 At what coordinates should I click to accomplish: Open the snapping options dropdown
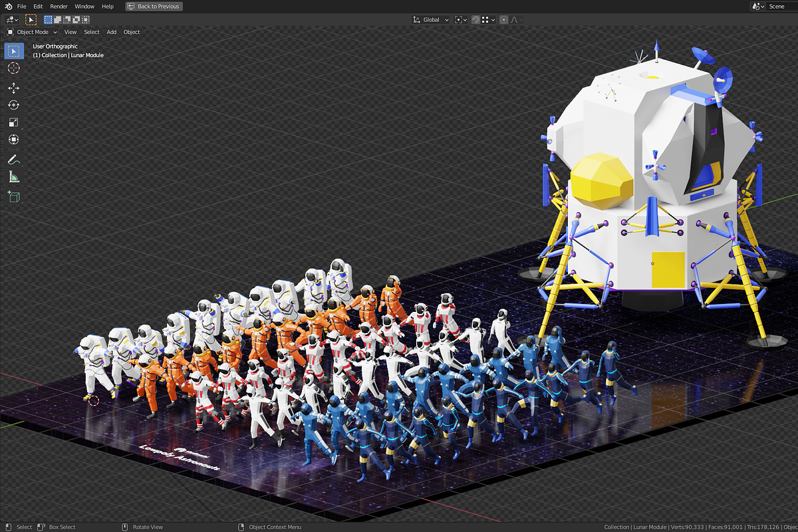[x=488, y=20]
